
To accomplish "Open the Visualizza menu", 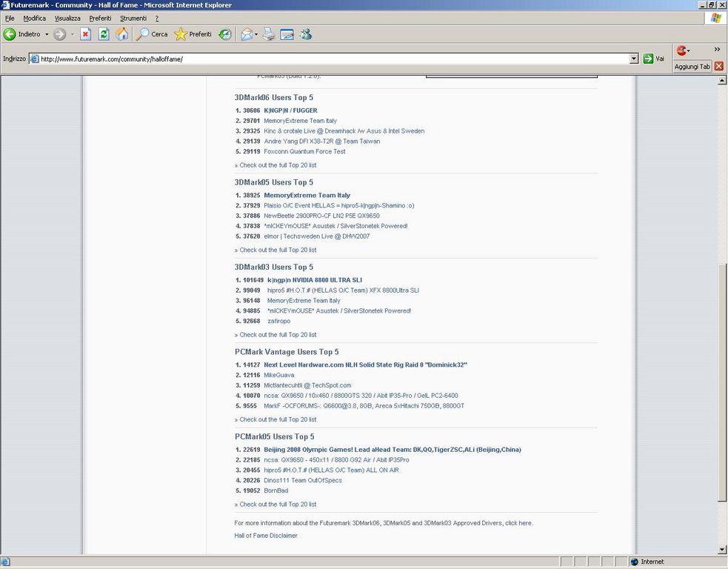I will click(67, 18).
